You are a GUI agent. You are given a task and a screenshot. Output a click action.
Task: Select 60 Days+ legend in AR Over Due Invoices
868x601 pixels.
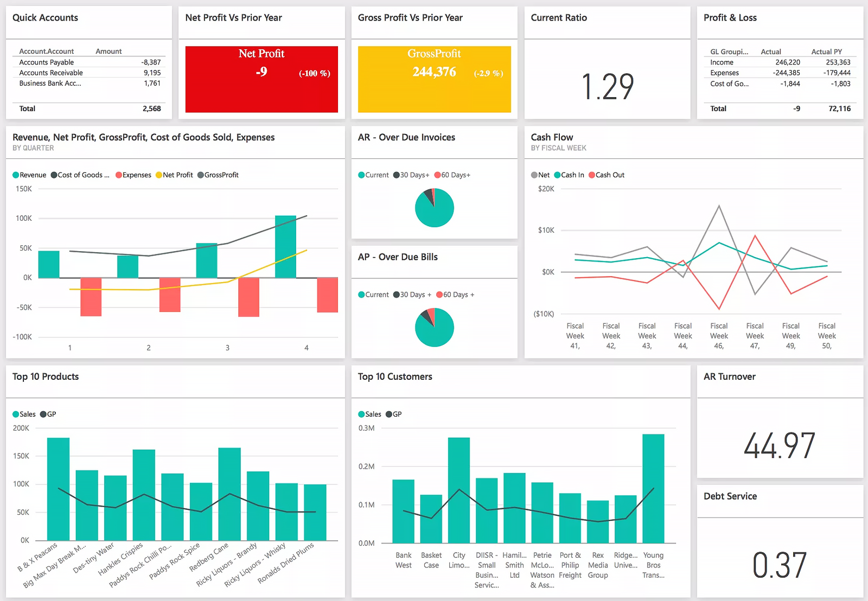(x=437, y=175)
